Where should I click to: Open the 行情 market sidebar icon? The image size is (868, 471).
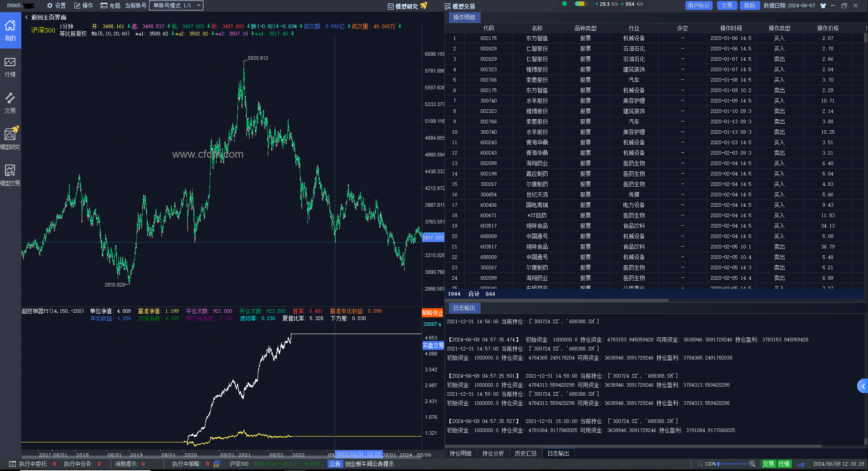10,67
